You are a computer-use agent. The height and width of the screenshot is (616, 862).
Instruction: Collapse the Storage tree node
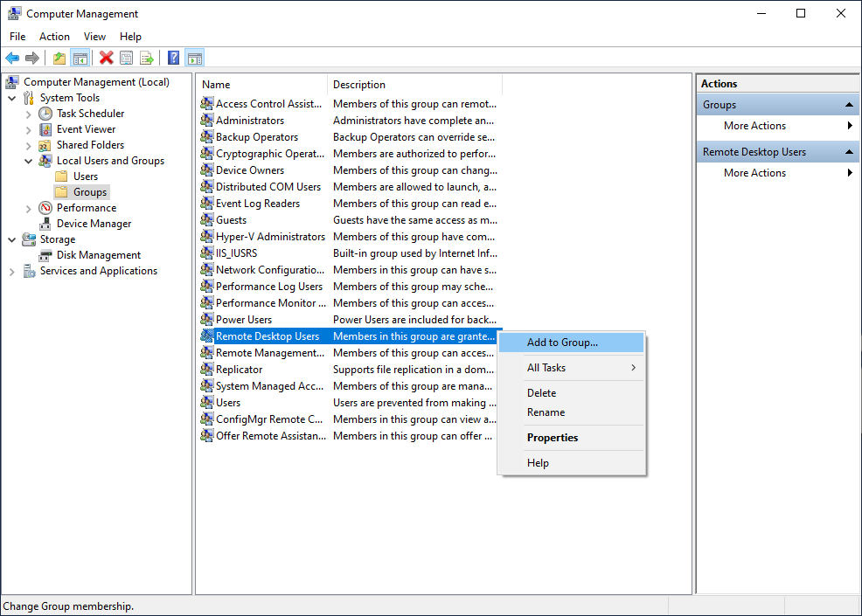[x=12, y=240]
